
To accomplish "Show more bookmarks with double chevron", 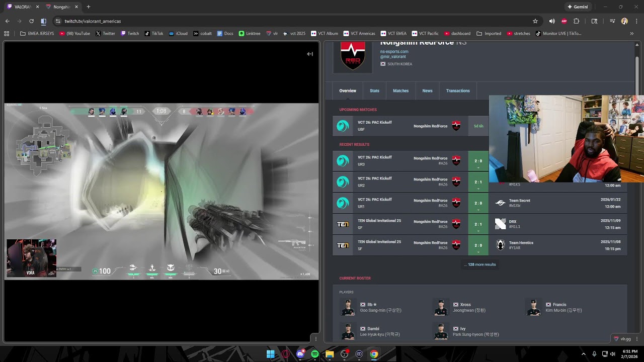I will [x=632, y=34].
